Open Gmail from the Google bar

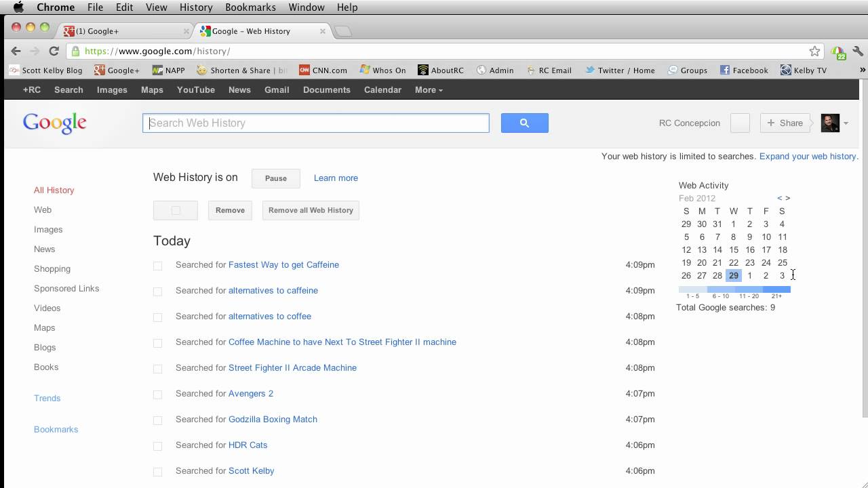(x=277, y=89)
